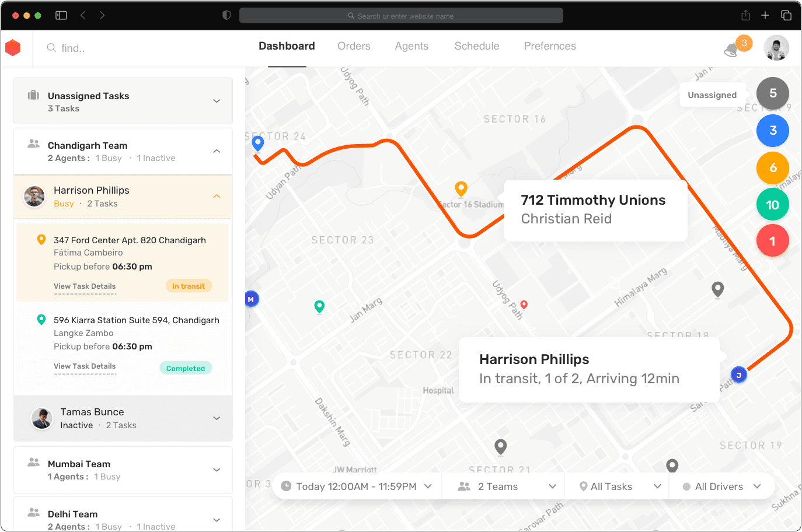Expand the Unassigned Tasks section
The height and width of the screenshot is (532, 802).
(x=217, y=101)
